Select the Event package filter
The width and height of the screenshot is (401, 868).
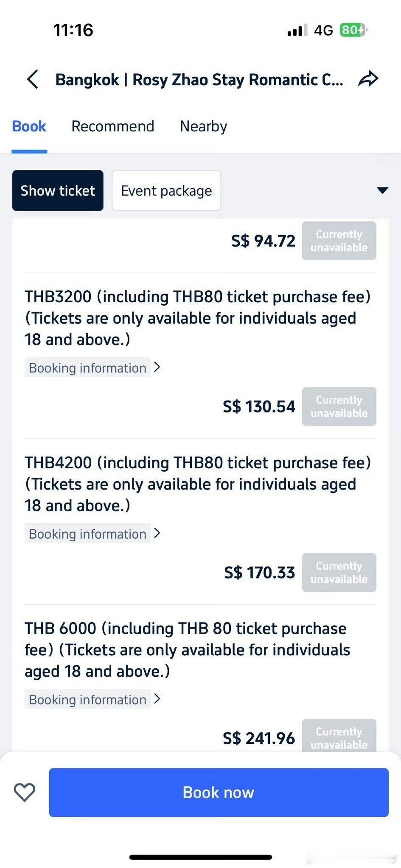click(166, 191)
